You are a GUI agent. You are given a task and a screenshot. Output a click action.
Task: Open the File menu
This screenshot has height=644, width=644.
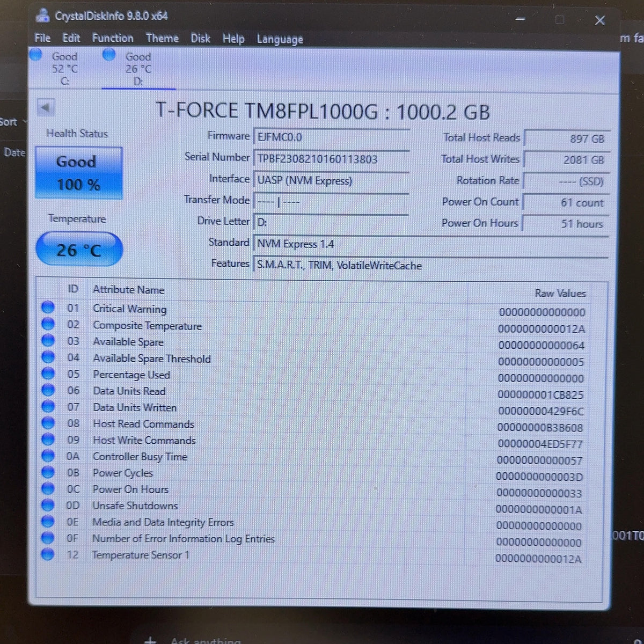[x=42, y=38]
